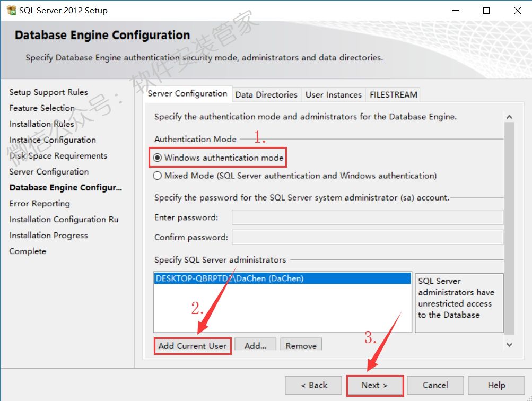Maximize the SQL Server Setup window

pyautogui.click(x=486, y=11)
